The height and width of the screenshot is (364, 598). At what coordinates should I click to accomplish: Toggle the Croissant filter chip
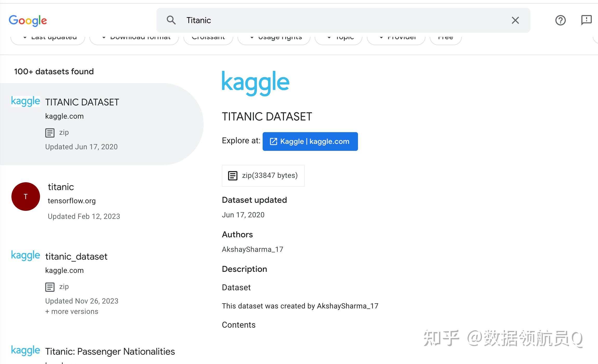click(208, 38)
